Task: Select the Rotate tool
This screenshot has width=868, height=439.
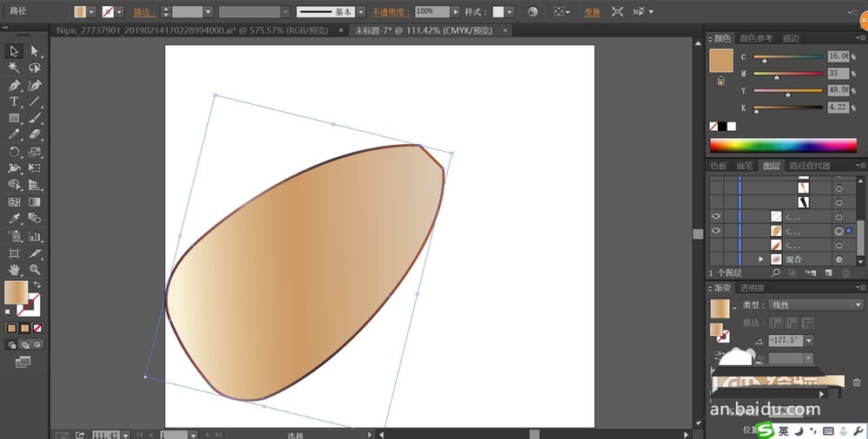Action: coord(14,152)
